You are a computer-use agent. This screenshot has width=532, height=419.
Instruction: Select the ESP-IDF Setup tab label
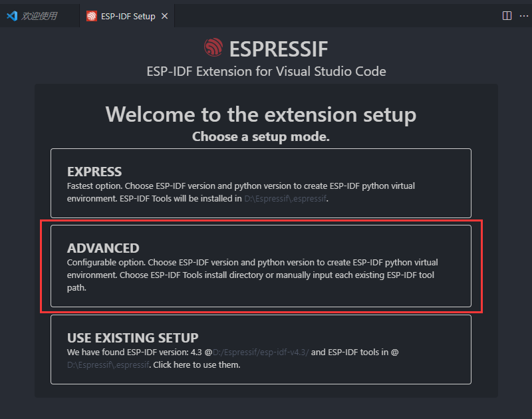pos(128,16)
